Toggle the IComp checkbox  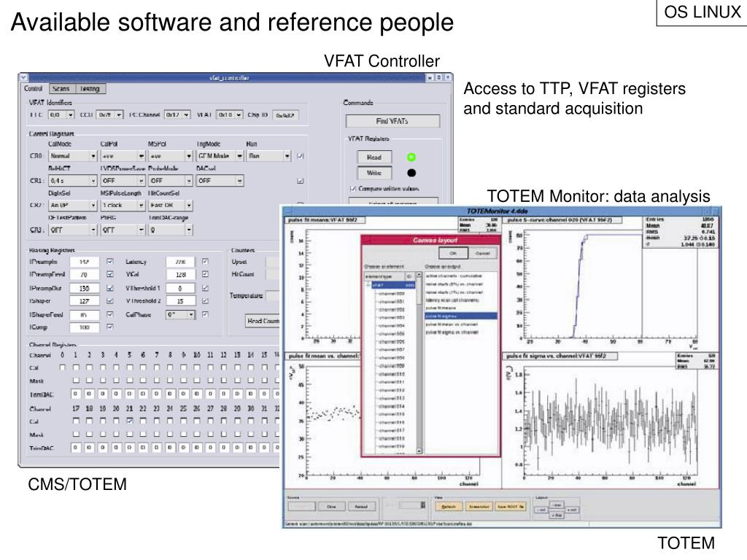pyautogui.click(x=110, y=327)
